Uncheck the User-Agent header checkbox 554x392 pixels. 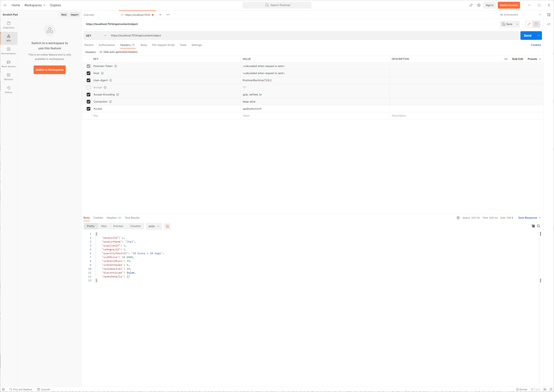(88, 80)
